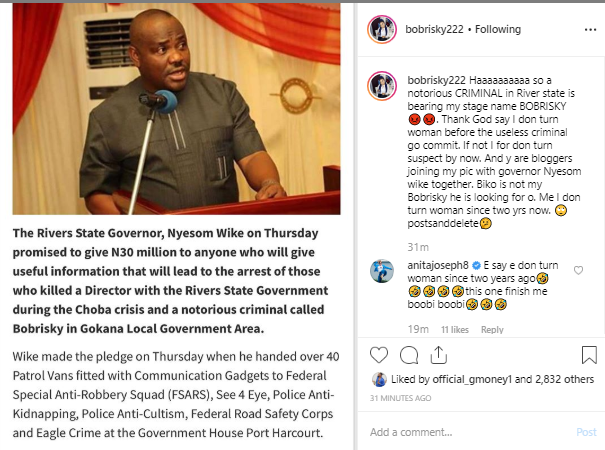605x450 pixels.
Task: Click bobrisky222 avatar beside the caption
Action: click(382, 86)
